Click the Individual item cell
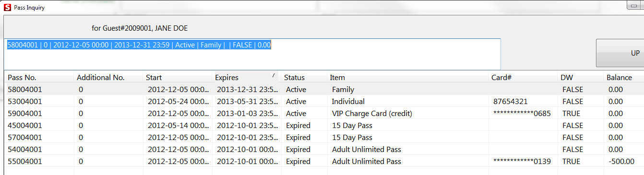Image resolution: width=644 pixels, height=175 pixels. point(348,101)
